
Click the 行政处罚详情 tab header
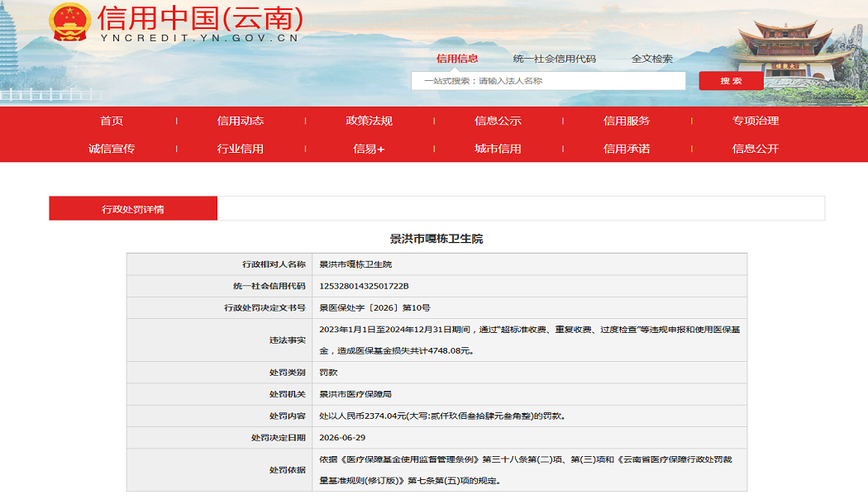133,208
